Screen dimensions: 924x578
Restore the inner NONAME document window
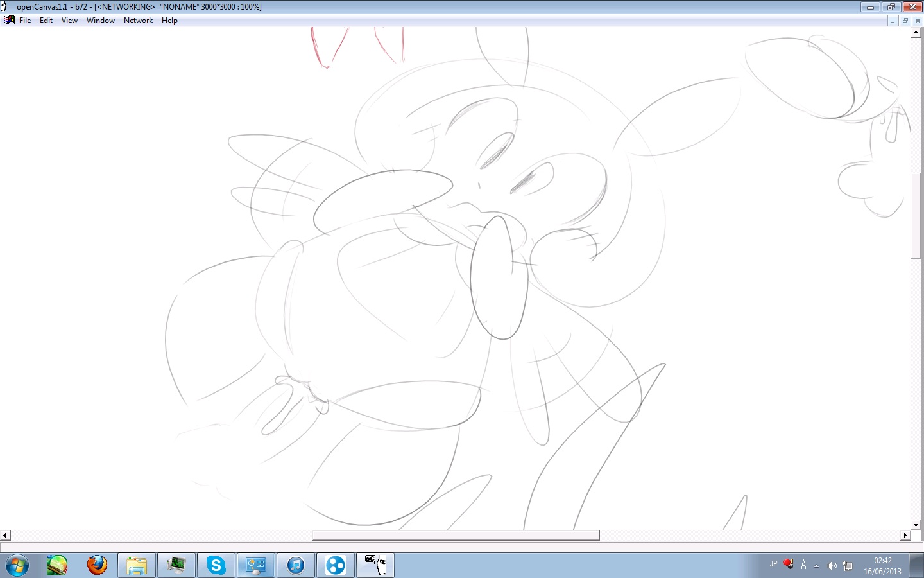pyautogui.click(x=905, y=21)
